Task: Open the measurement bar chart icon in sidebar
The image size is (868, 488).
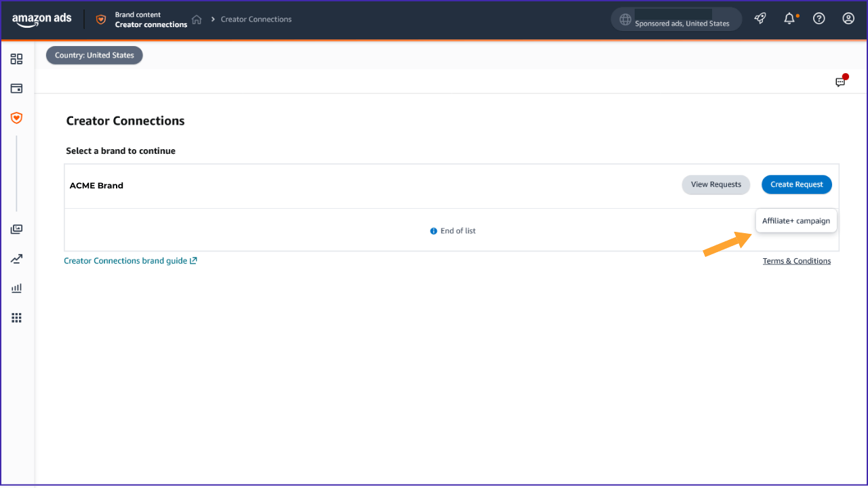Action: click(x=16, y=287)
